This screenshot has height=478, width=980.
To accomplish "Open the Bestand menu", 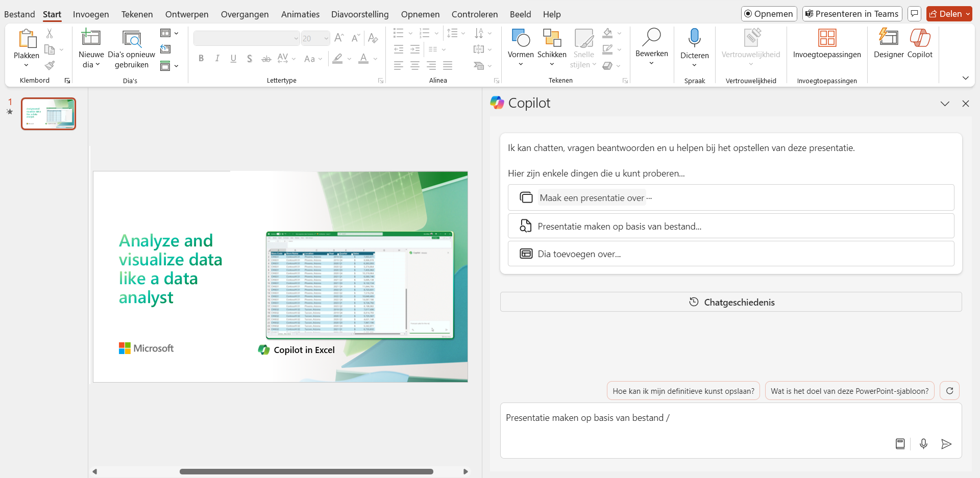I will pyautogui.click(x=19, y=14).
